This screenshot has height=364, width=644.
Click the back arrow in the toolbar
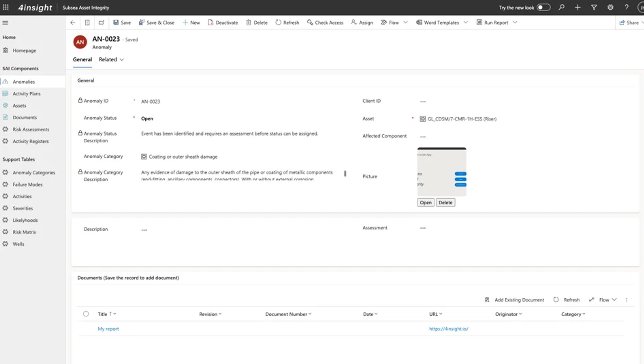(73, 23)
